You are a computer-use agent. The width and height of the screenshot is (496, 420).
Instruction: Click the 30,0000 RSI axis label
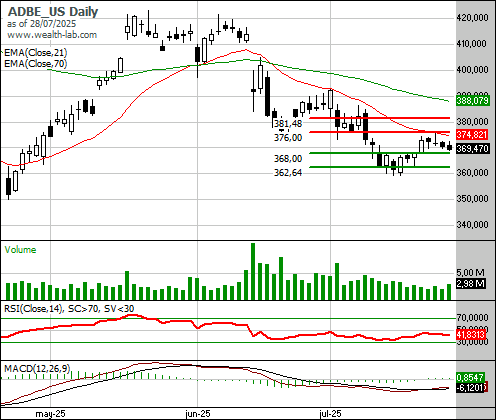tap(472, 342)
